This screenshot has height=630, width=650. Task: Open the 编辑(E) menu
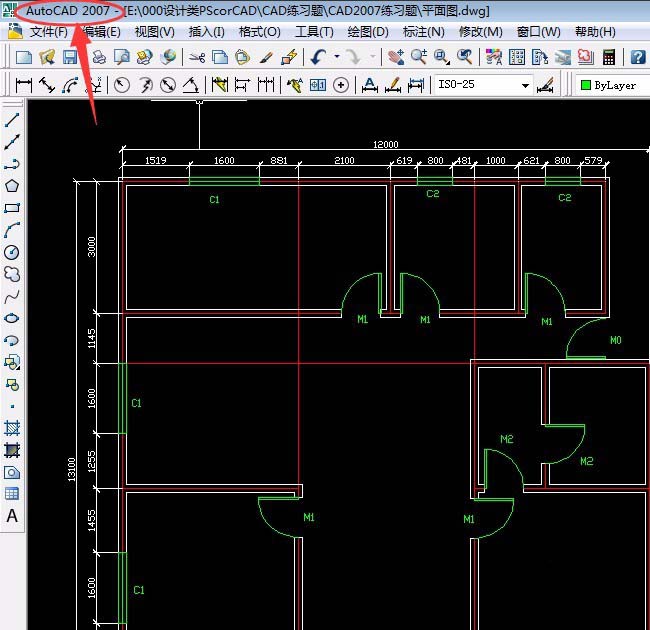tap(102, 32)
